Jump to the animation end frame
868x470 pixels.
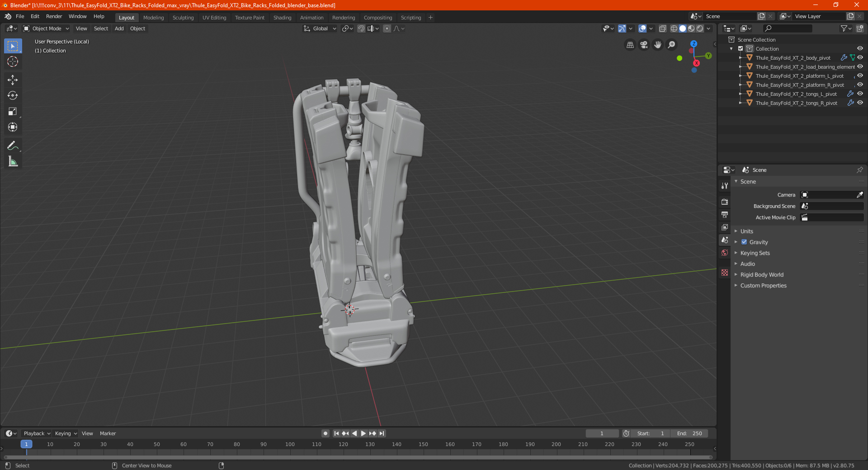[x=382, y=433]
